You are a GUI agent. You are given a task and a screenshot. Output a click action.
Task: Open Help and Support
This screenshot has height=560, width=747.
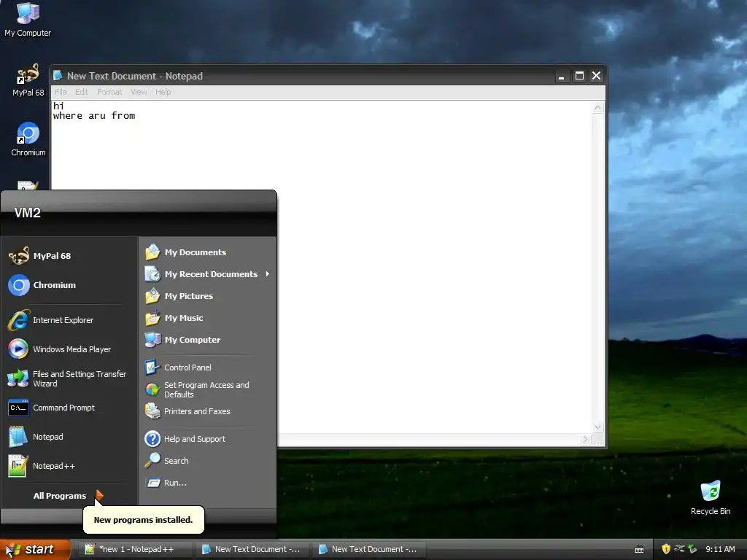[x=207, y=439]
